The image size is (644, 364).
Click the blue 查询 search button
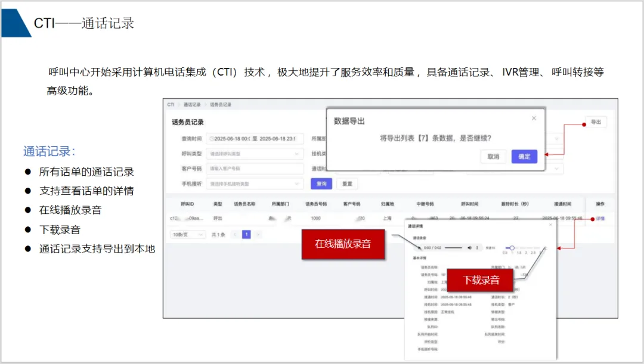(321, 184)
